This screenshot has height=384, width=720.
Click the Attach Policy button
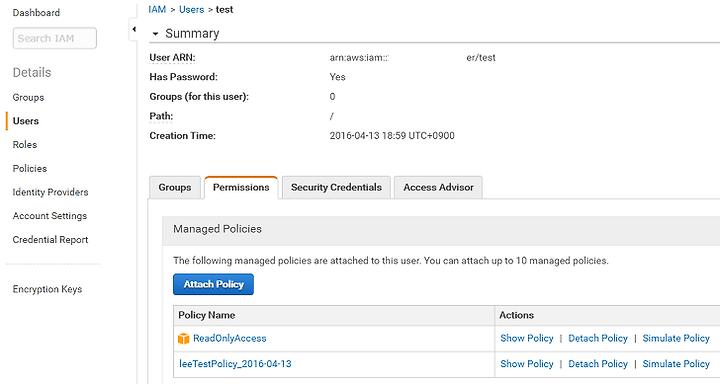click(x=213, y=284)
